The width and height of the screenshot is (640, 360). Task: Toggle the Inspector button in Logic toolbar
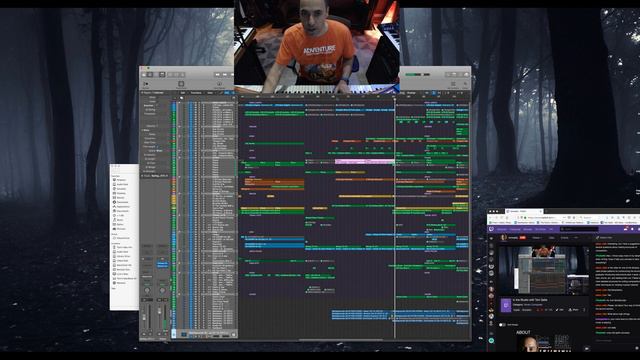coord(150,75)
